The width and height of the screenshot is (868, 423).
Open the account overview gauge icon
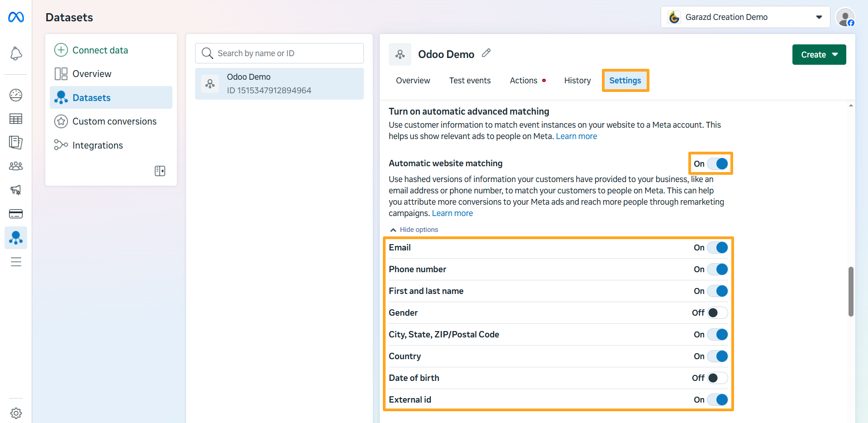(x=16, y=95)
